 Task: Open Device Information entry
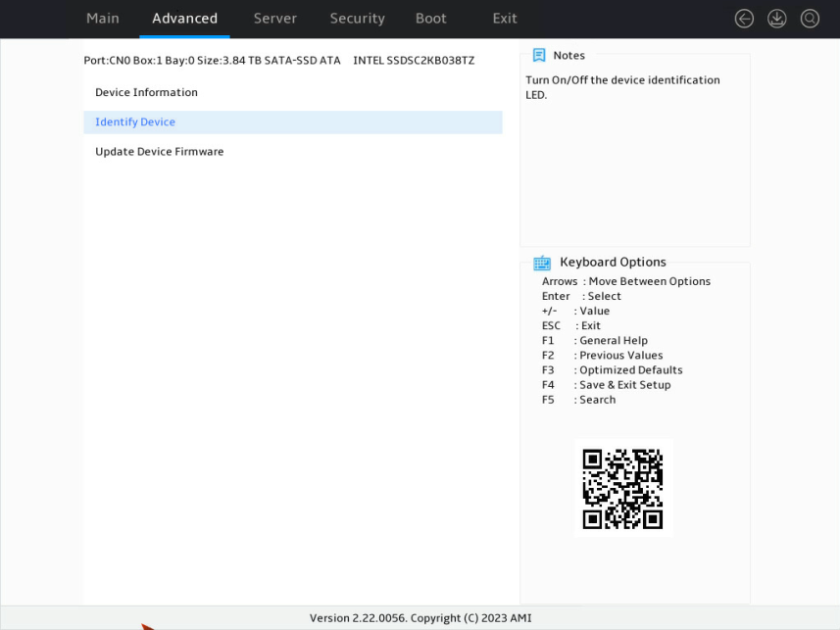(x=293, y=92)
